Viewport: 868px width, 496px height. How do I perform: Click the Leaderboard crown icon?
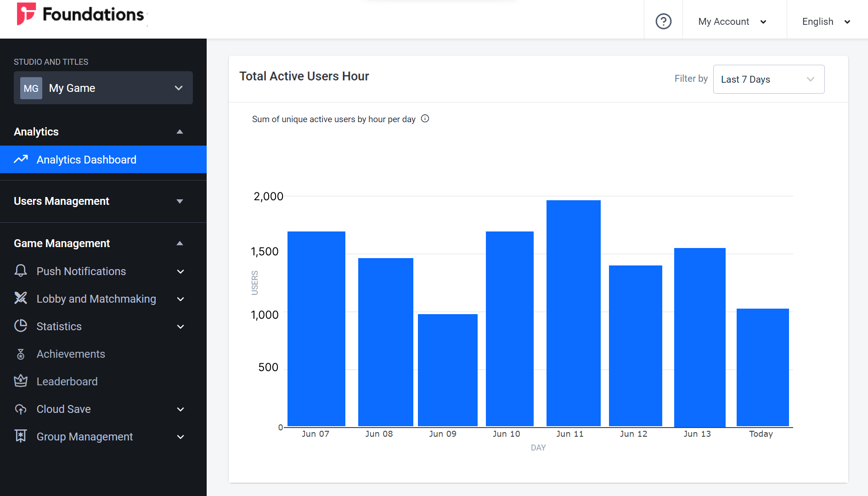pos(21,381)
